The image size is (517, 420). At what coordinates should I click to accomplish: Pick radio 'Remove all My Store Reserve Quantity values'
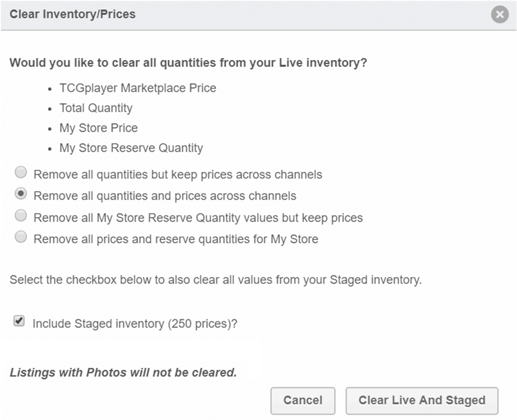(x=21, y=215)
